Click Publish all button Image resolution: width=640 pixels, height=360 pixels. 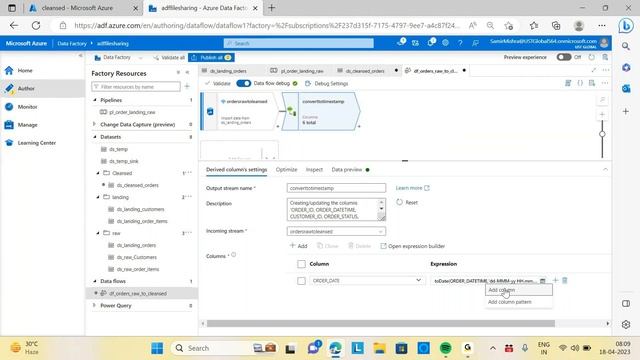point(211,58)
